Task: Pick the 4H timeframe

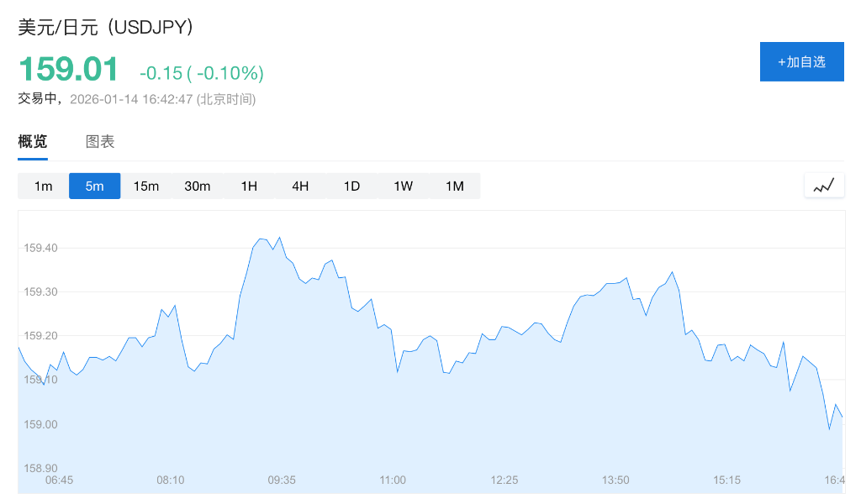Action: (300, 186)
